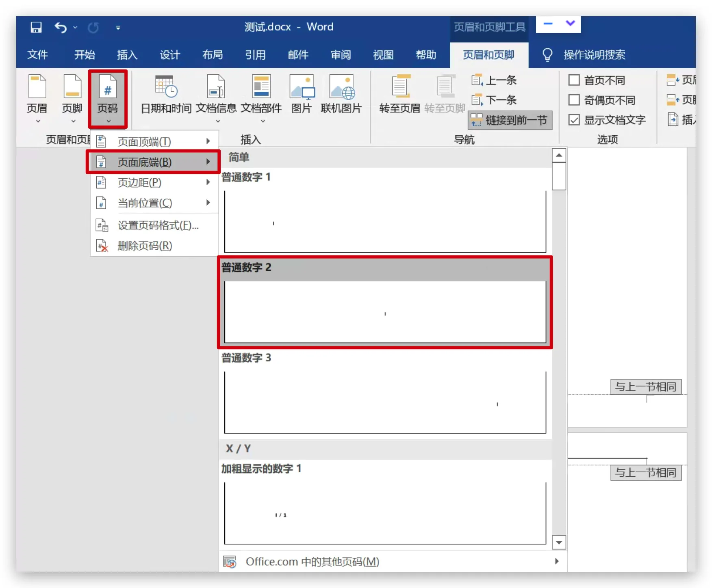
Task: Click the arrow beside Office.com 其他页码
Action: click(557, 561)
